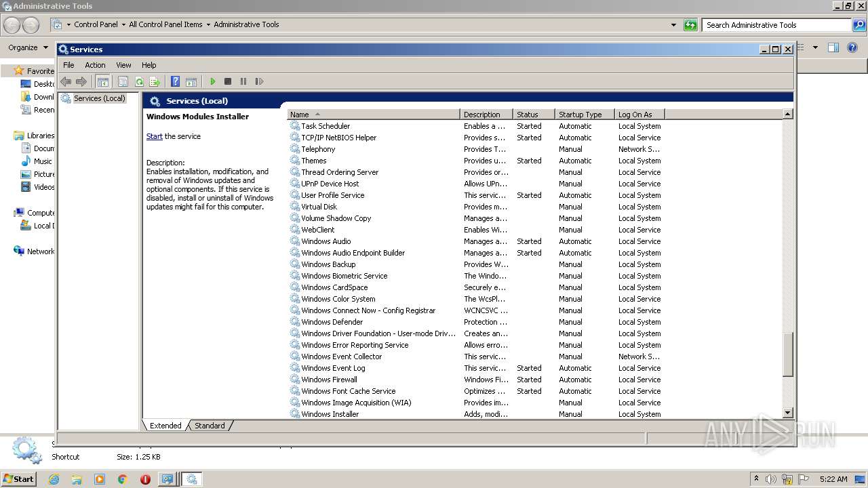
Task: Expand the address bar history dropdown arrow
Action: coord(673,25)
